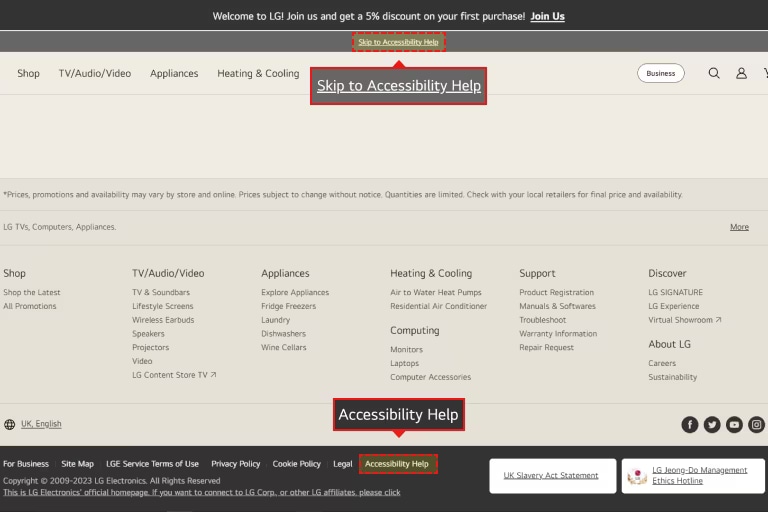Open LG's Instagram page icon

(x=757, y=425)
